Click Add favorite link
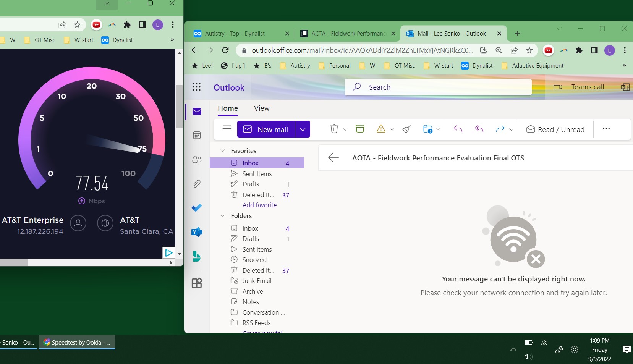 (x=260, y=205)
